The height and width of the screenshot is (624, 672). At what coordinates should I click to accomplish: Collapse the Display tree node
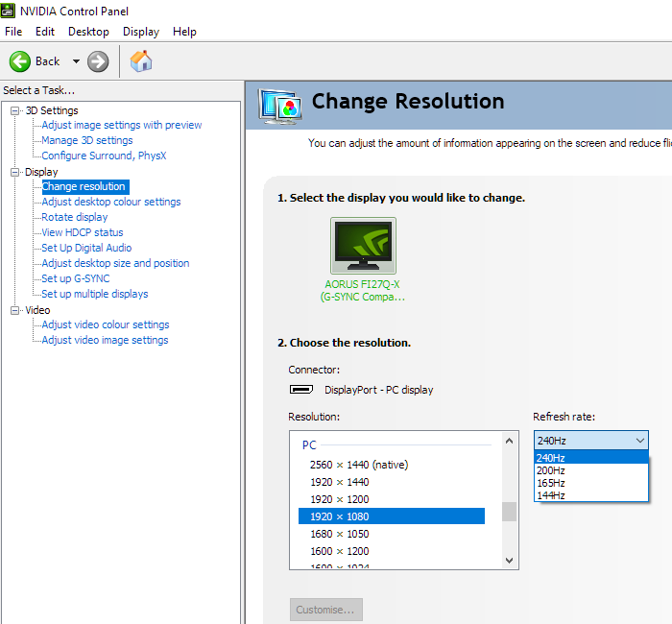[15, 172]
